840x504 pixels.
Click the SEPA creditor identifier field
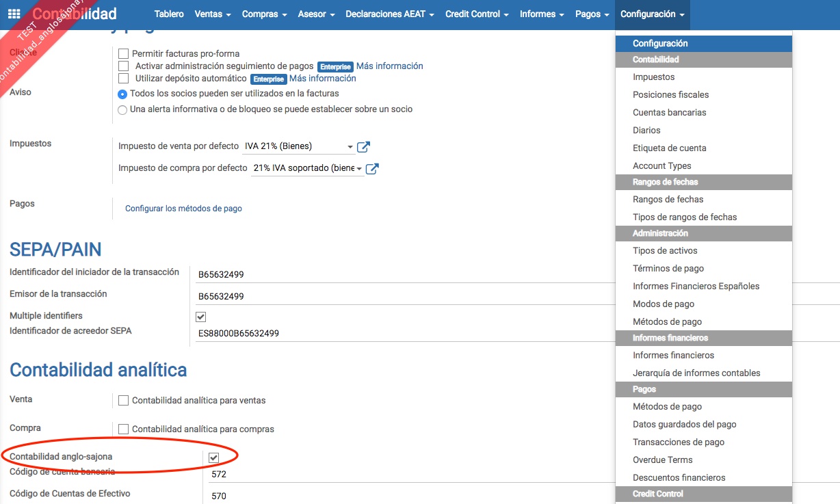point(404,334)
